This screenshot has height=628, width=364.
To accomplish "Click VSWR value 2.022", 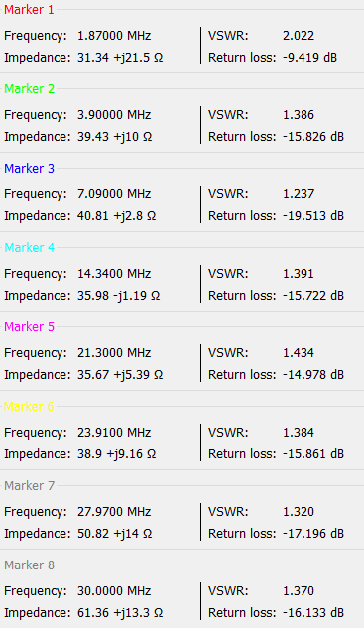I will pyautogui.click(x=299, y=36).
